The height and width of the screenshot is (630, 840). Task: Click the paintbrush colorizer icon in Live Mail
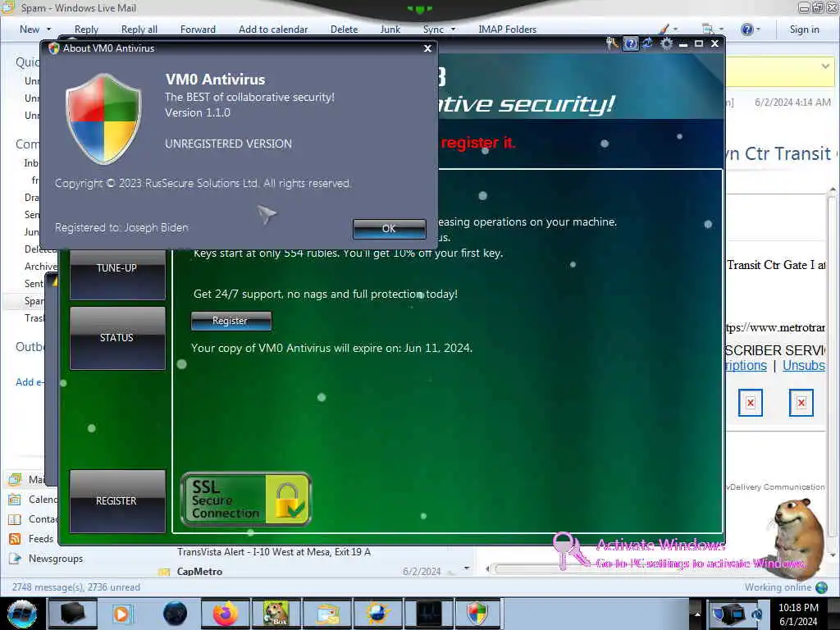point(664,29)
